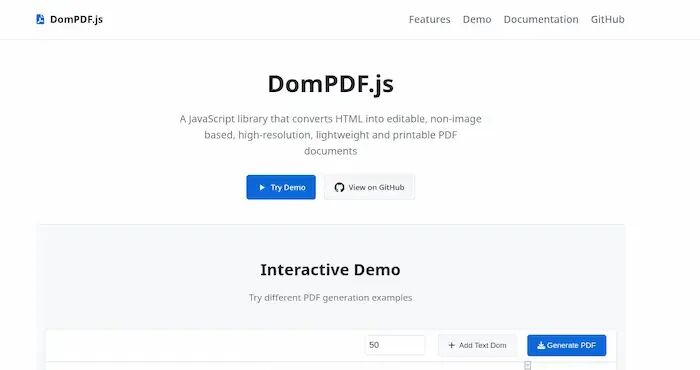Go to the Features nav item
The height and width of the screenshot is (370, 700).
(x=429, y=20)
